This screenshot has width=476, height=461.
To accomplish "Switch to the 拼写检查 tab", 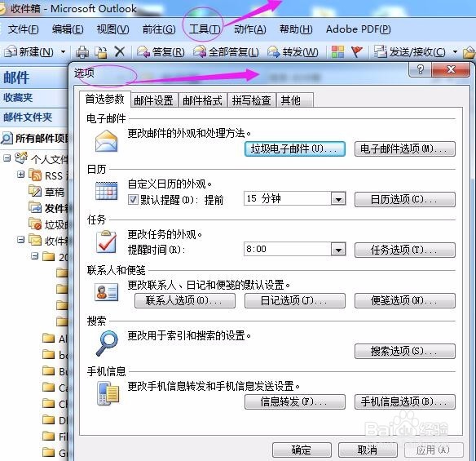I will [252, 100].
